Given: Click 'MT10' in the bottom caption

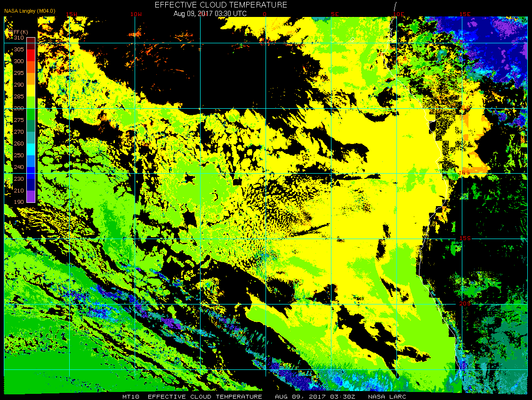Looking at the screenshot, I should tap(131, 397).
